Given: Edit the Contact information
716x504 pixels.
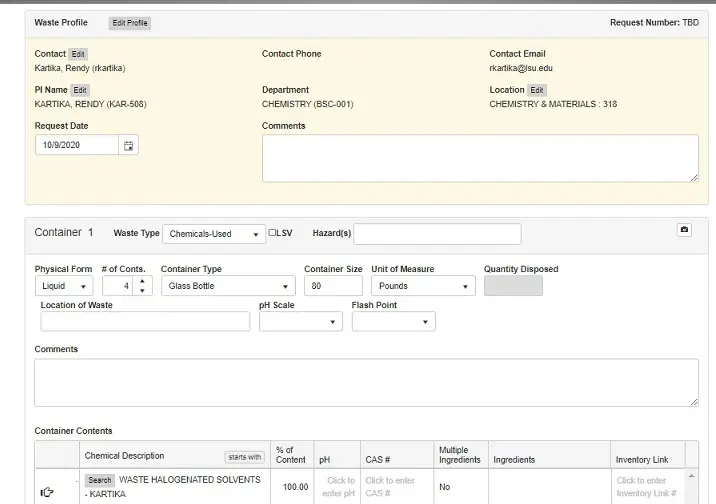Looking at the screenshot, I should point(78,54).
